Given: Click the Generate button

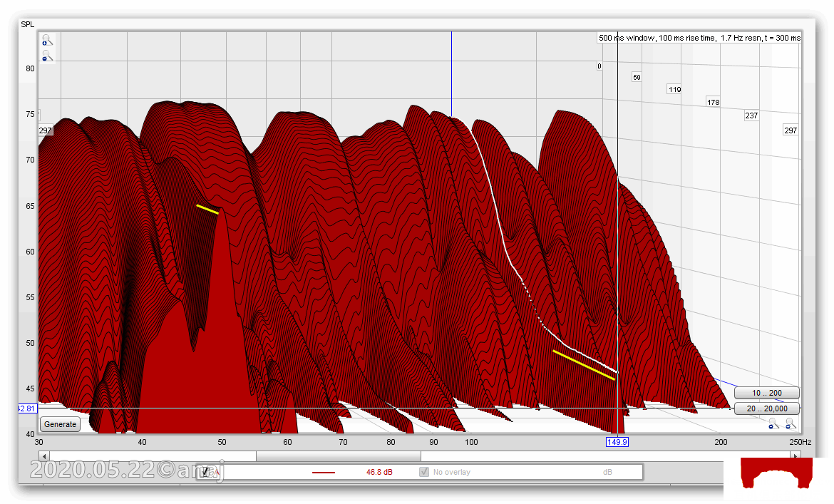Looking at the screenshot, I should point(60,424).
